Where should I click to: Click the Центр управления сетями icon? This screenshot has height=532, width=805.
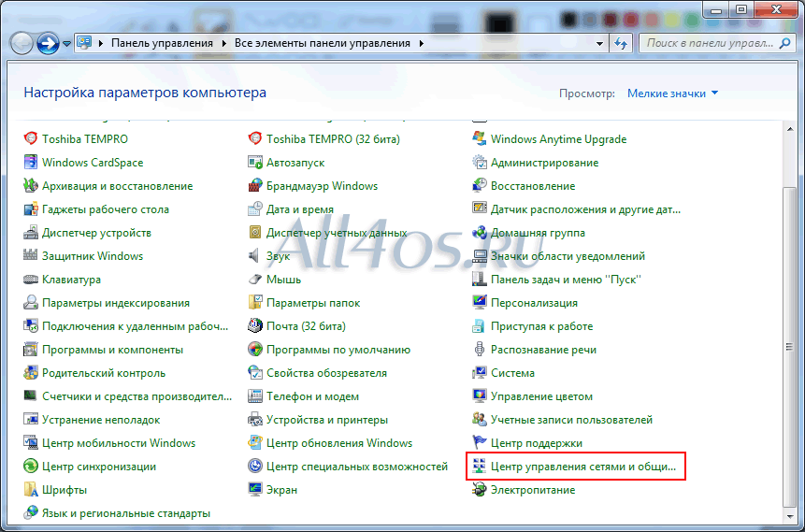[480, 467]
